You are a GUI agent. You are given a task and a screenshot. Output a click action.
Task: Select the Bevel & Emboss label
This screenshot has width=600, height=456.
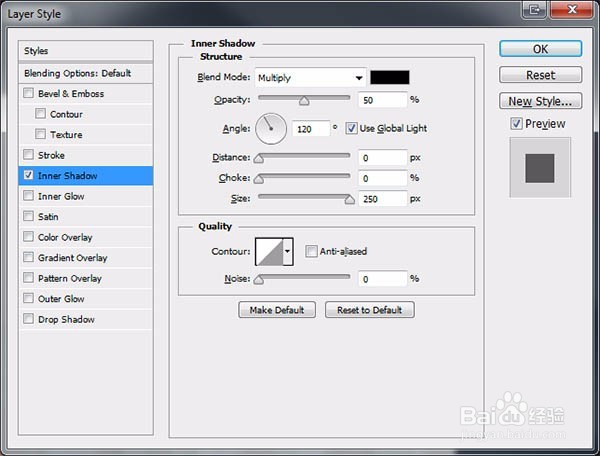pos(71,93)
